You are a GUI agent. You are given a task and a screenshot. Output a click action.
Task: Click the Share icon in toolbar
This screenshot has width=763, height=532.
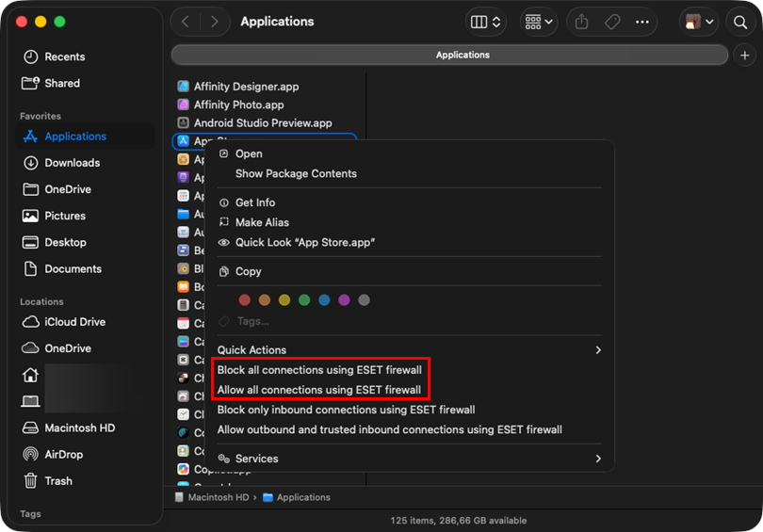pos(581,22)
